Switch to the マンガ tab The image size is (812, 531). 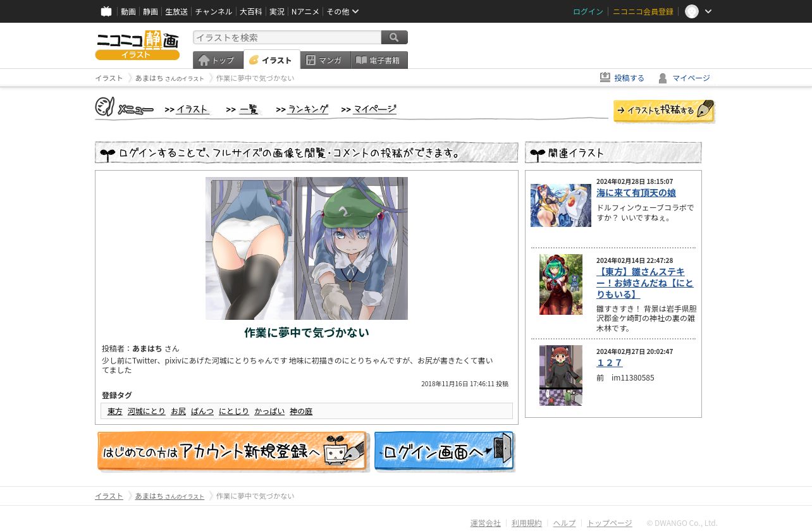pos(325,60)
